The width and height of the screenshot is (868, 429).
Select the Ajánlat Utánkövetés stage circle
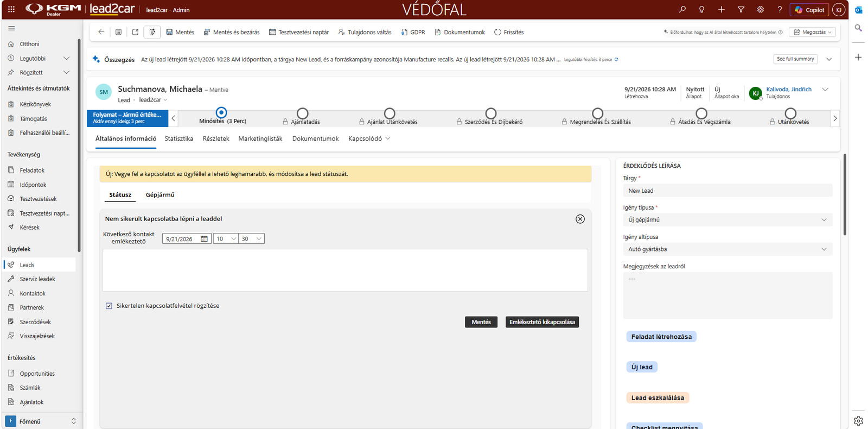390,113
